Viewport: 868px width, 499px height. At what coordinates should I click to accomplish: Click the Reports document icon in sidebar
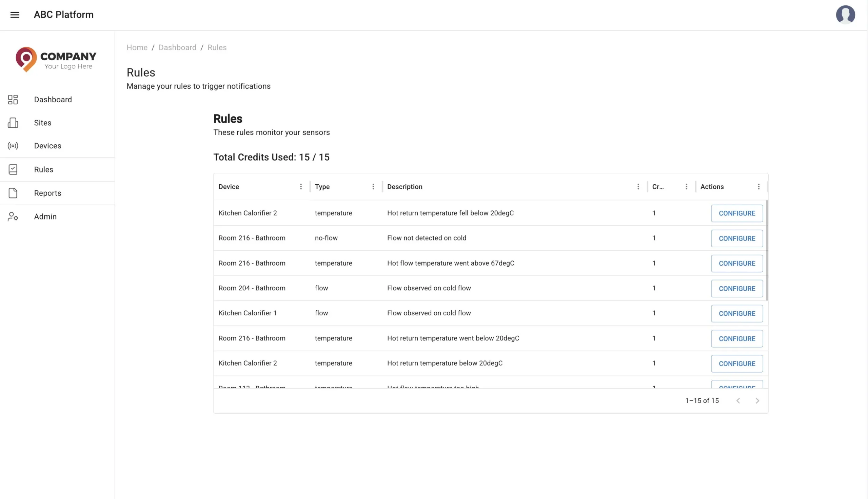click(x=13, y=193)
